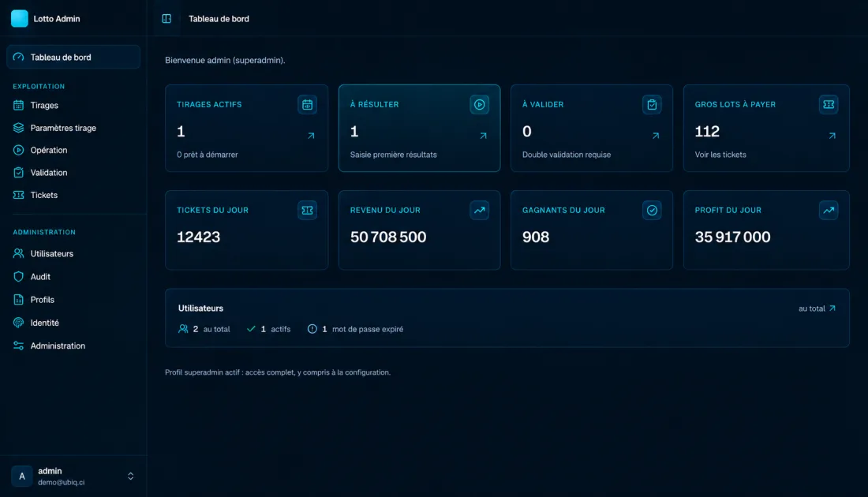The height and width of the screenshot is (497, 868).
Task: Click "Bienvenue admin (superadmin)." greeting
Action: pyautogui.click(x=226, y=60)
